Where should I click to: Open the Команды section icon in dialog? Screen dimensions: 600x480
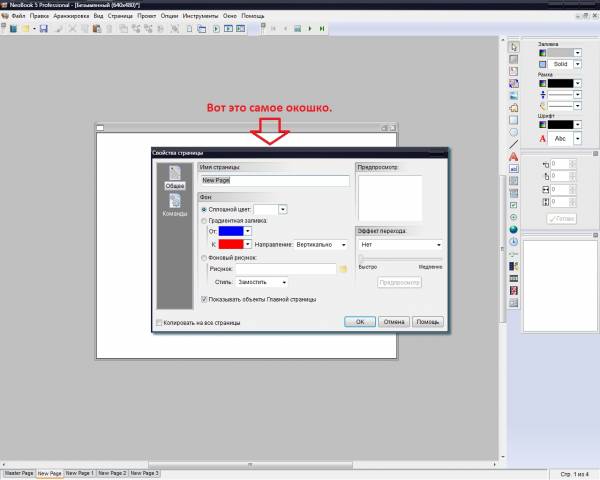(175, 203)
